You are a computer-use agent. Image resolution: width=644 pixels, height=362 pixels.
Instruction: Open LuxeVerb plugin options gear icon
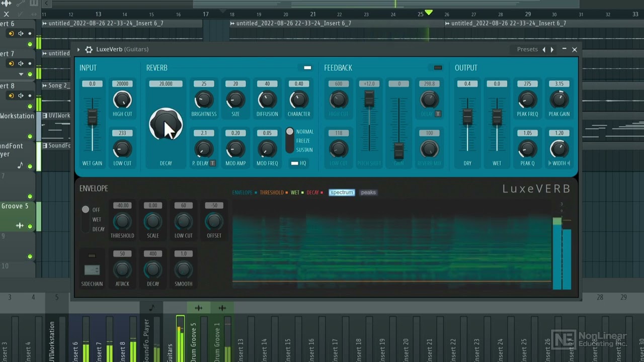click(89, 49)
